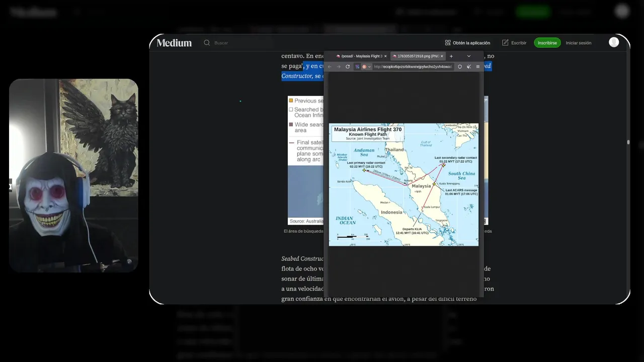Click the shield security level icon

[460, 66]
